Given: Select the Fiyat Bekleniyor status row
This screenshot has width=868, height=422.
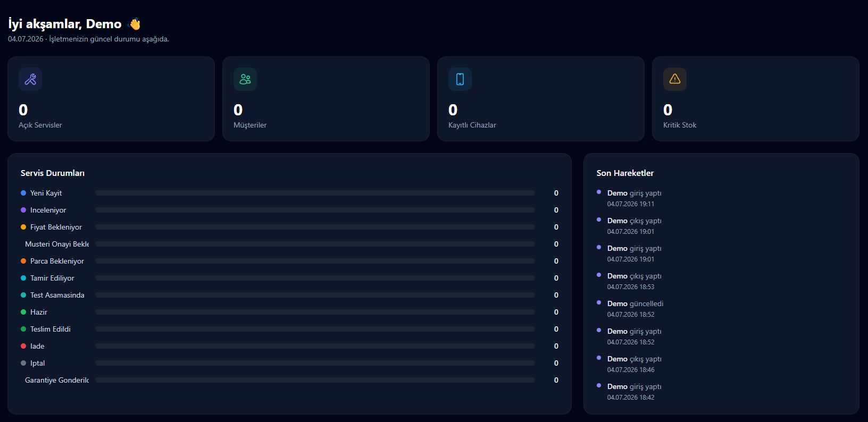Looking at the screenshot, I should click(x=289, y=227).
